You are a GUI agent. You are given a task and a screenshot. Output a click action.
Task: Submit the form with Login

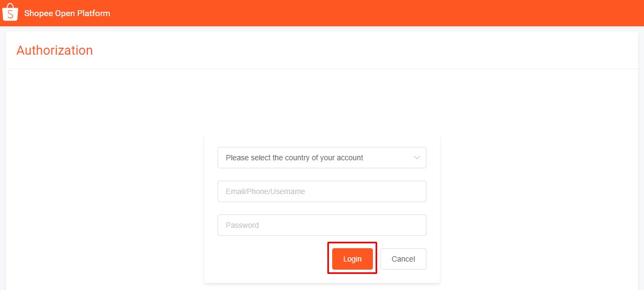352,259
